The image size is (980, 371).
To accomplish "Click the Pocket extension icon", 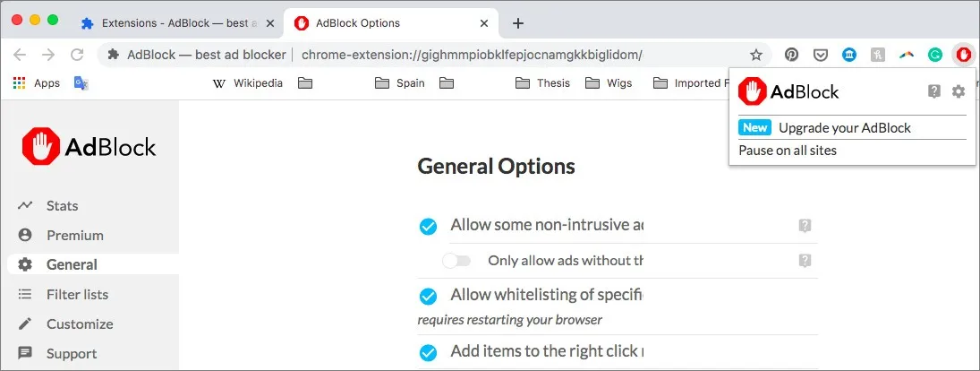I will [x=820, y=55].
